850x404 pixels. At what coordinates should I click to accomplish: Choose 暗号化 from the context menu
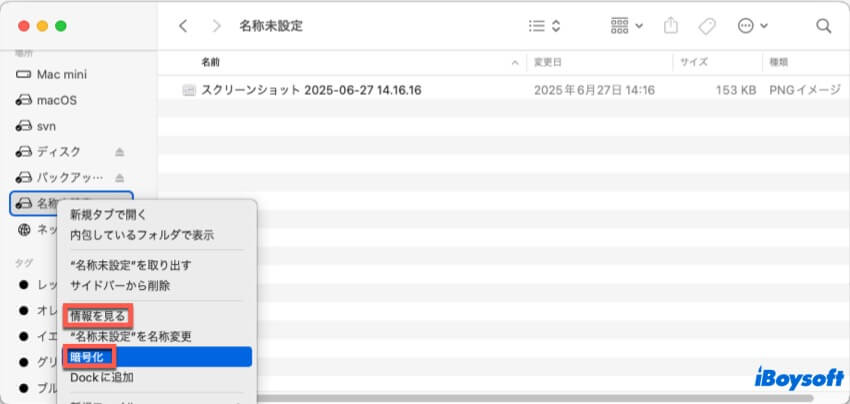(x=87, y=357)
